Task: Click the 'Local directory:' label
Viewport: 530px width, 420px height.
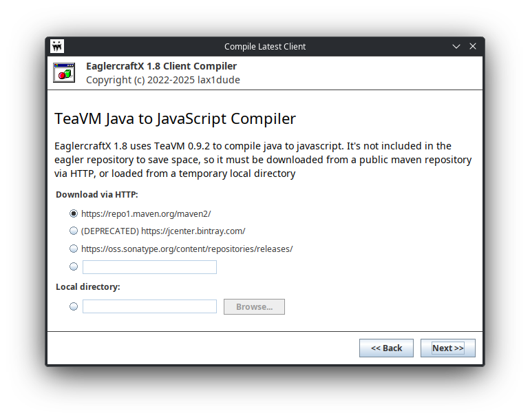Action: pos(88,287)
